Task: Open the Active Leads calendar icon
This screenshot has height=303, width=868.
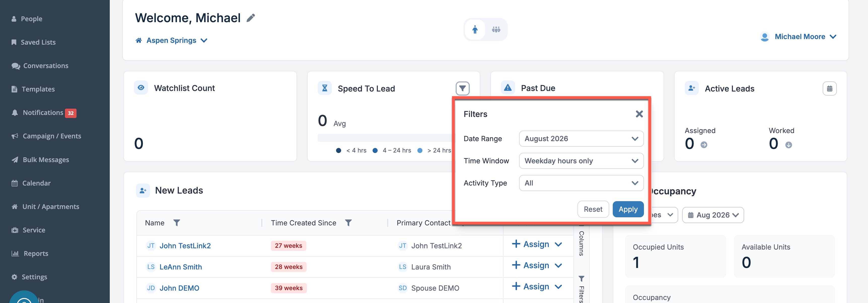Action: (829, 88)
